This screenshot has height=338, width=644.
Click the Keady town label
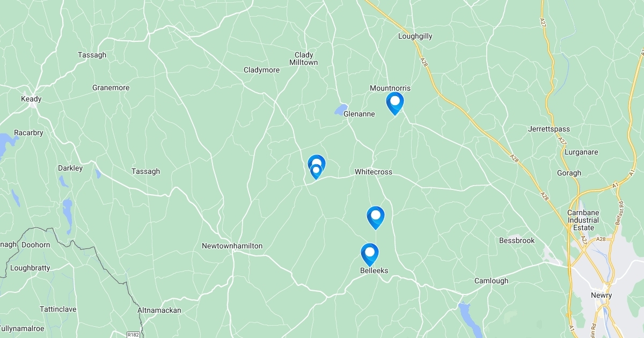(31, 99)
